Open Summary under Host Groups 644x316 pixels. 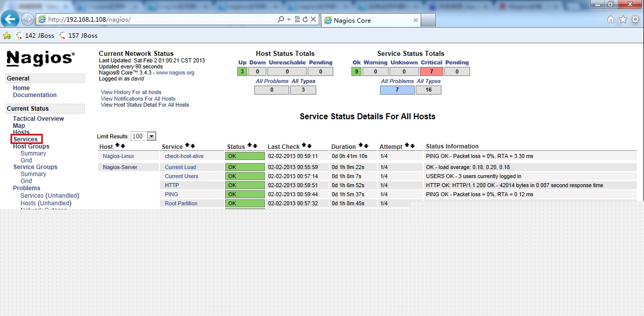click(x=33, y=153)
